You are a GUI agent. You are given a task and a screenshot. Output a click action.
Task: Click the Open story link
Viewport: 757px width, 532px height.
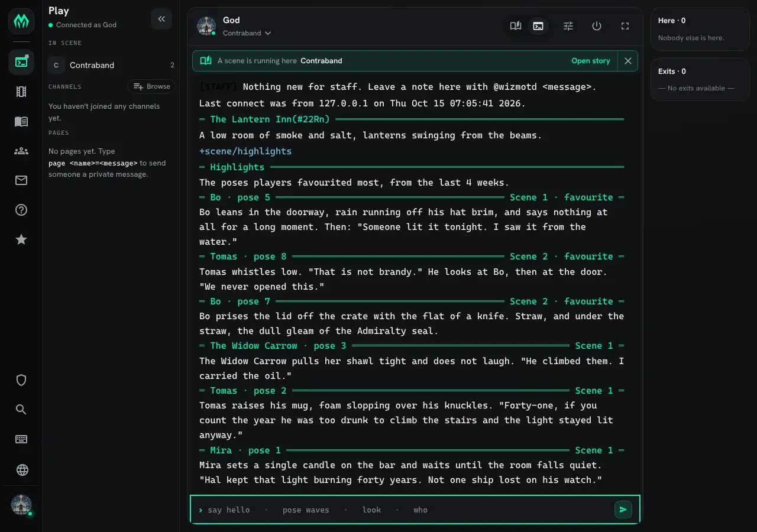tap(591, 61)
